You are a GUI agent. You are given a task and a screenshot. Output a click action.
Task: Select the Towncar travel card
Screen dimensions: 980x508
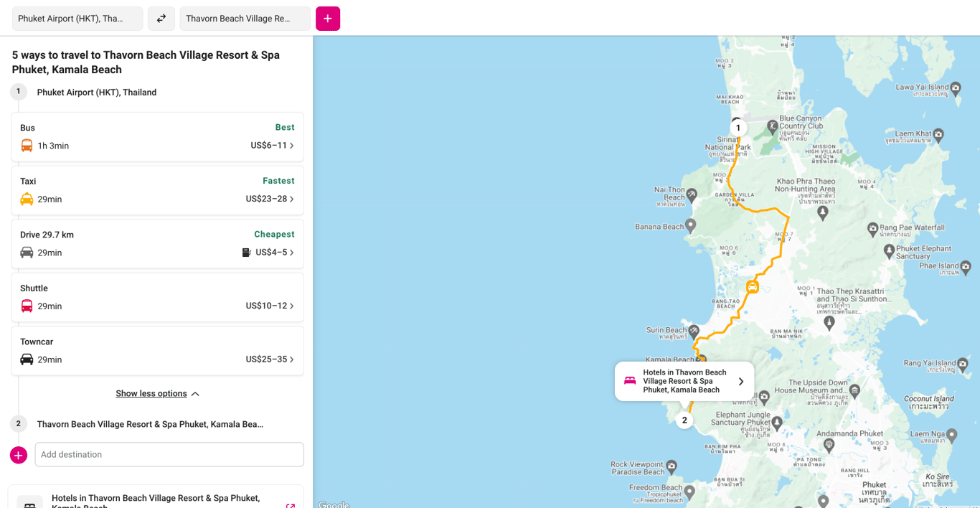(157, 351)
